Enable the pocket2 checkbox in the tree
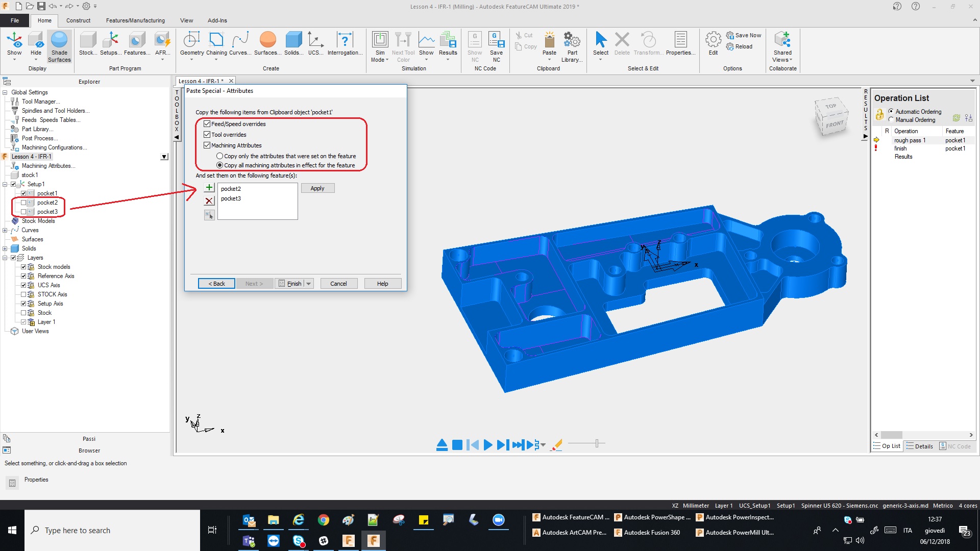980x551 pixels. point(23,203)
